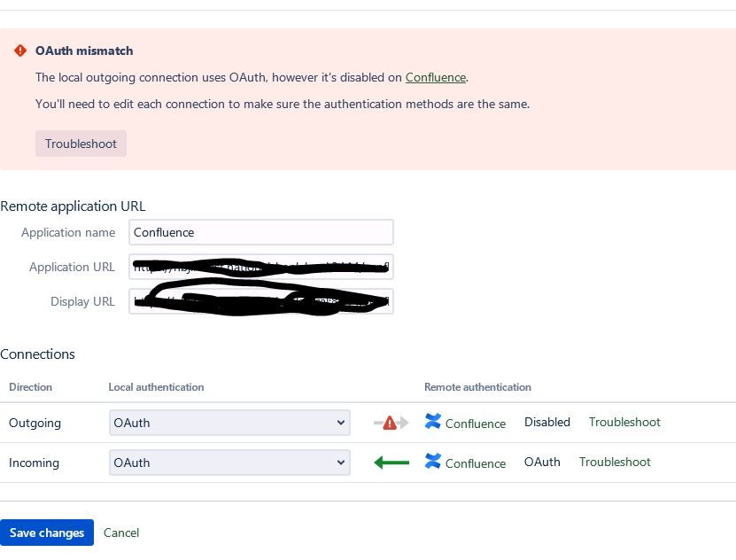The width and height of the screenshot is (736, 560).
Task: Click the Confluence logo in the Outgoing row
Action: [x=432, y=421]
